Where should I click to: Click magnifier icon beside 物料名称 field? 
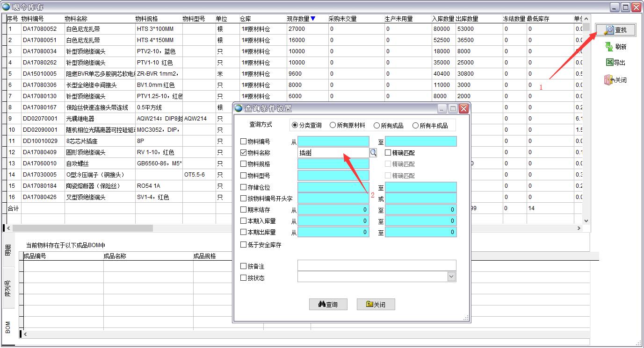click(x=373, y=152)
